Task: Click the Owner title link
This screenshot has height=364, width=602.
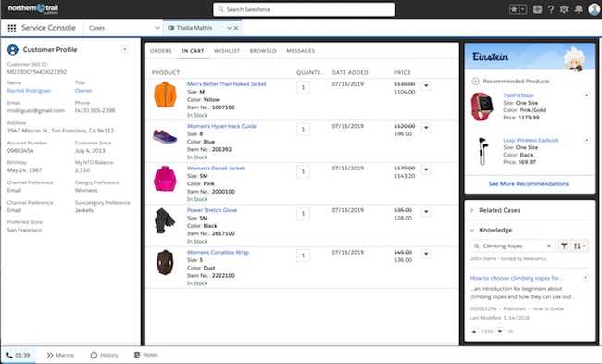Action: [83, 91]
